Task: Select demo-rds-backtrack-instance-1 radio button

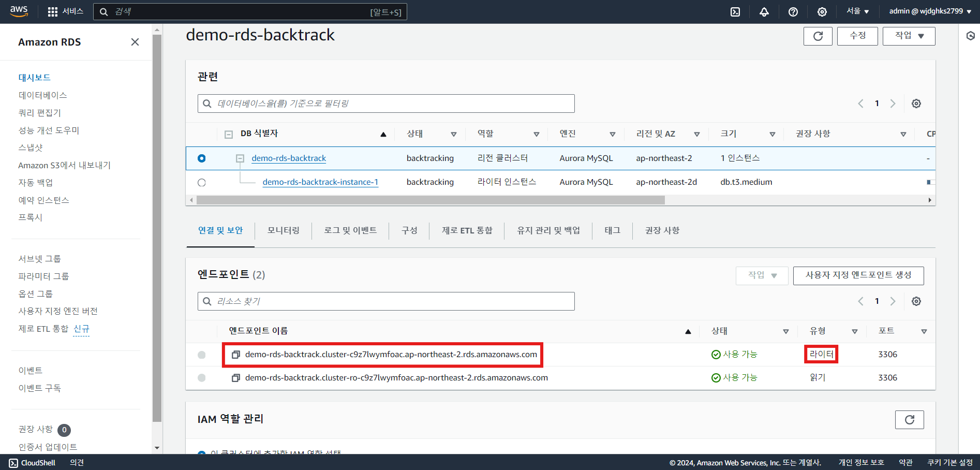Action: 202,182
